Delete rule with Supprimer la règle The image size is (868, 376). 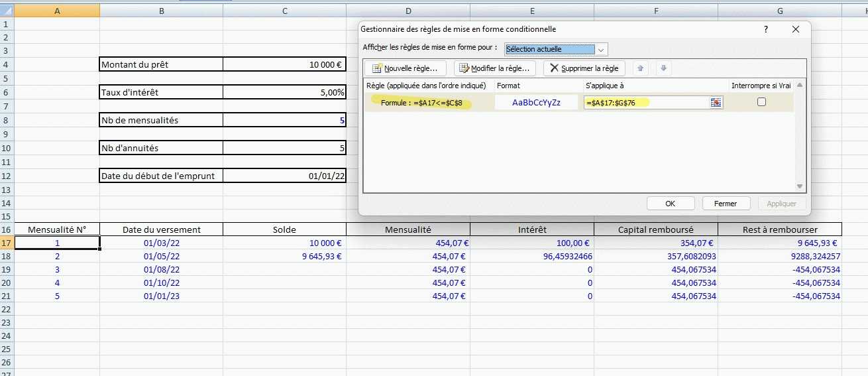584,68
